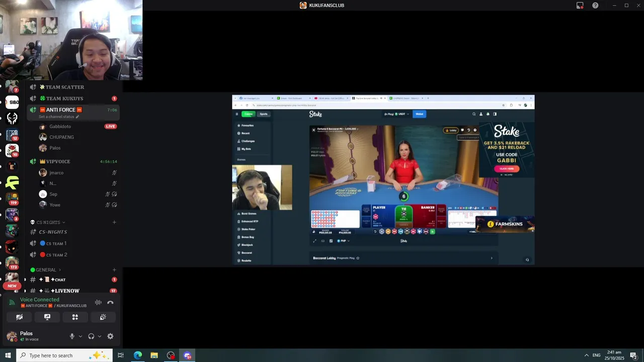This screenshot has height=362, width=644.
Task: Open the server icon with badge 12
Action: coord(12,134)
